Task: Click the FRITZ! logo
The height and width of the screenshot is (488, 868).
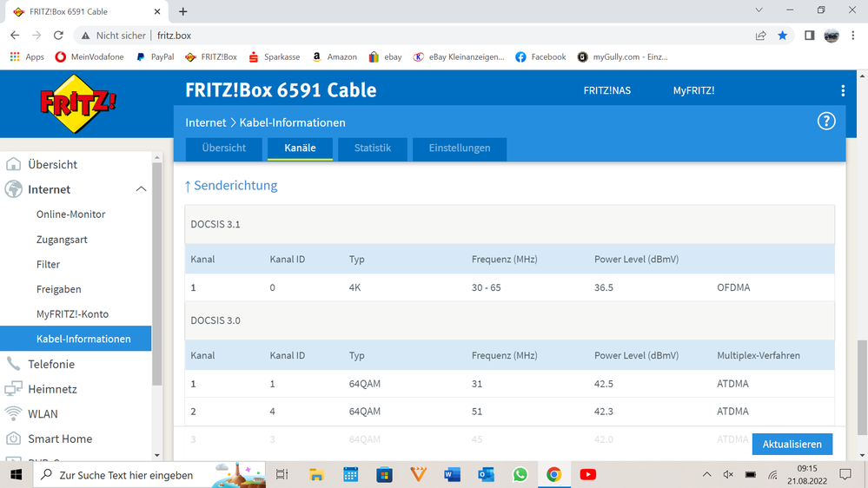Action: point(78,103)
